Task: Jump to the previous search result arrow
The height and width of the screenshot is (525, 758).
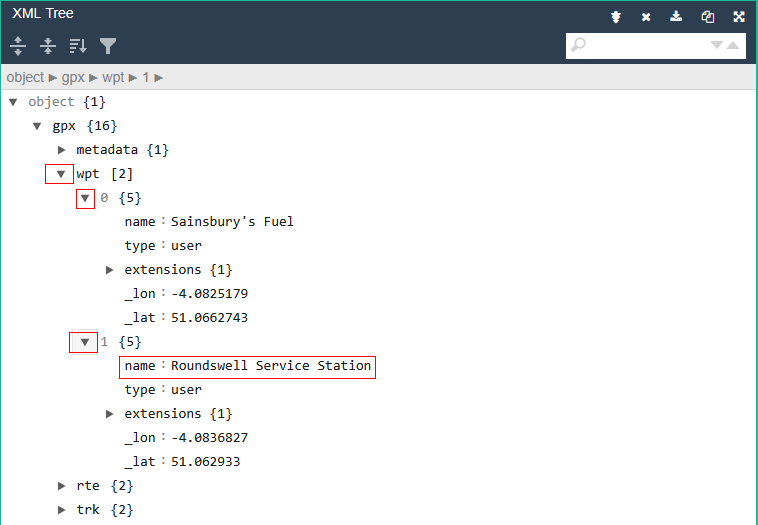Action: [x=733, y=46]
